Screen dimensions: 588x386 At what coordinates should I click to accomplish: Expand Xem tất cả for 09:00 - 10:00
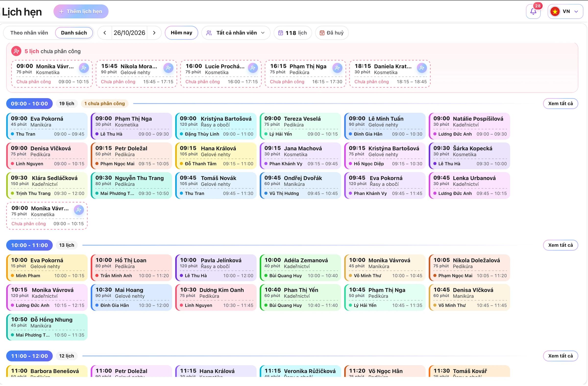coord(560,103)
